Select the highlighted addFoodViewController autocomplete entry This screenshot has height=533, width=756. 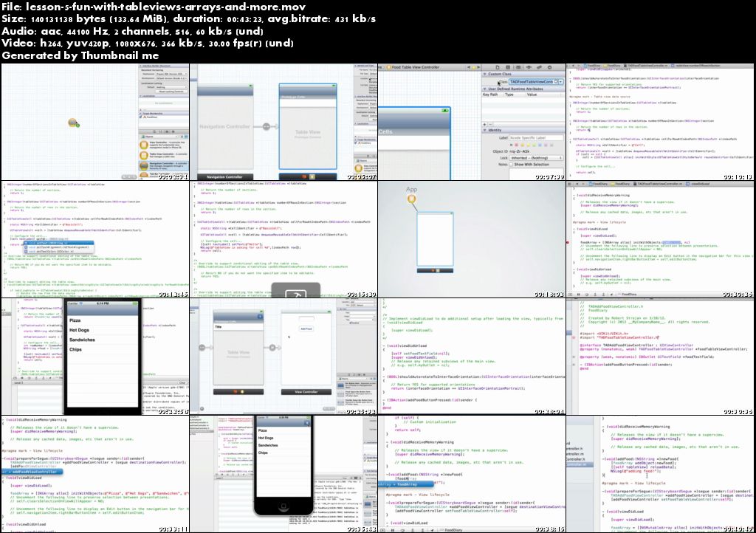[32, 472]
